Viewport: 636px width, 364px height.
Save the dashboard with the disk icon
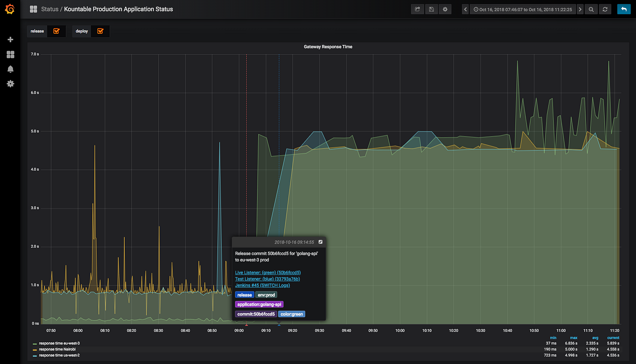point(431,9)
